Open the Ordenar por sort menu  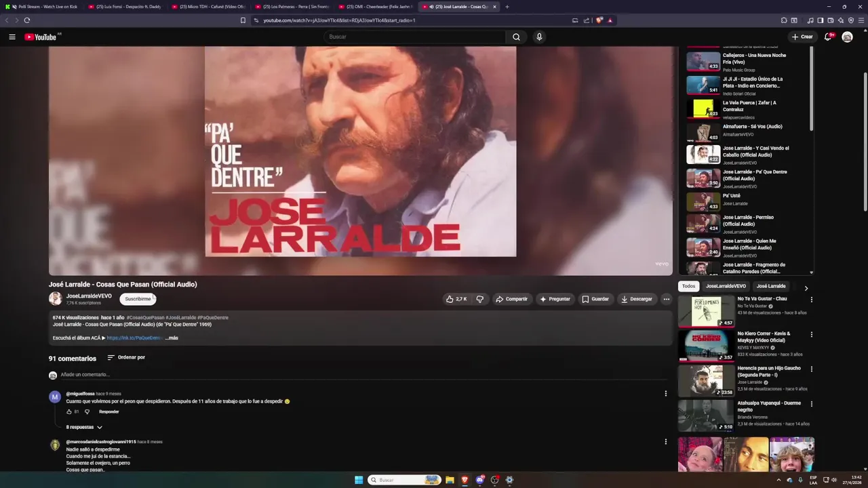point(126,357)
